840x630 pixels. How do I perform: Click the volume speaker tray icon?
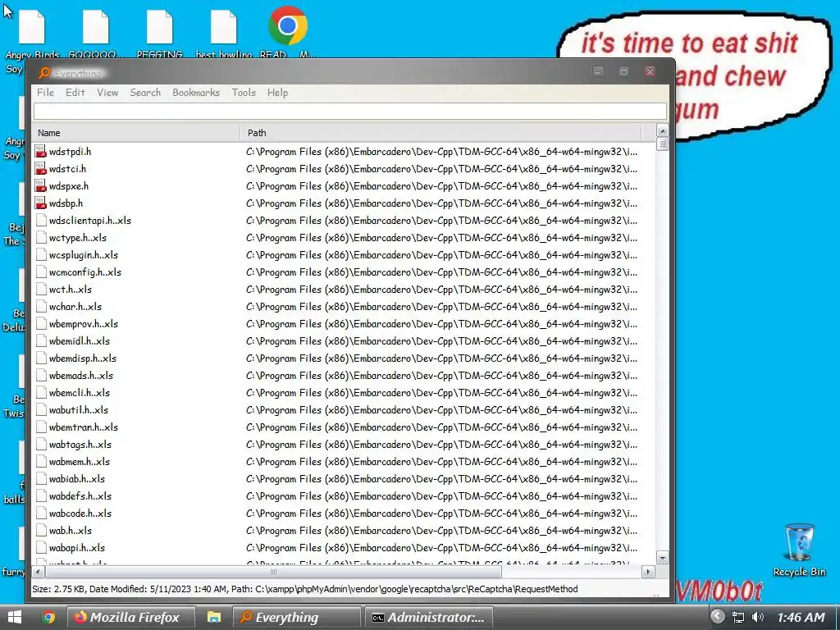pos(757,617)
